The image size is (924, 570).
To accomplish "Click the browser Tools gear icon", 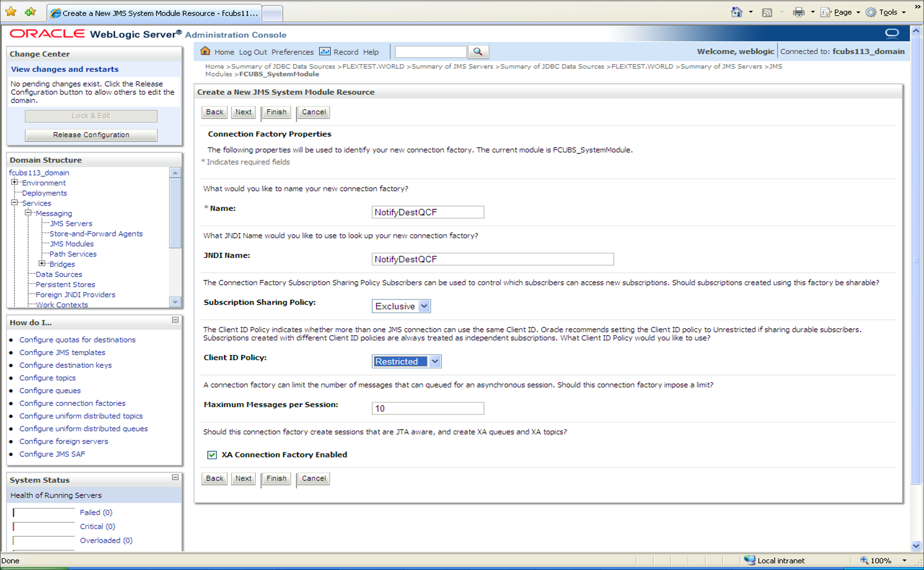I will 871,13.
